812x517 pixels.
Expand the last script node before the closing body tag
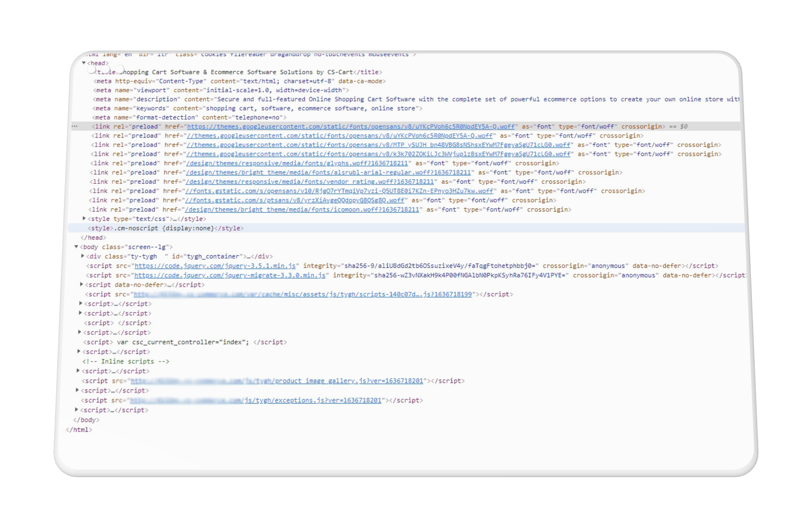point(77,410)
